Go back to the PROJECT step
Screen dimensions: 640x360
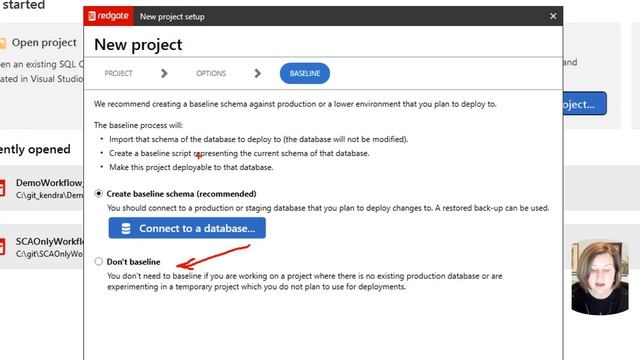click(x=118, y=73)
